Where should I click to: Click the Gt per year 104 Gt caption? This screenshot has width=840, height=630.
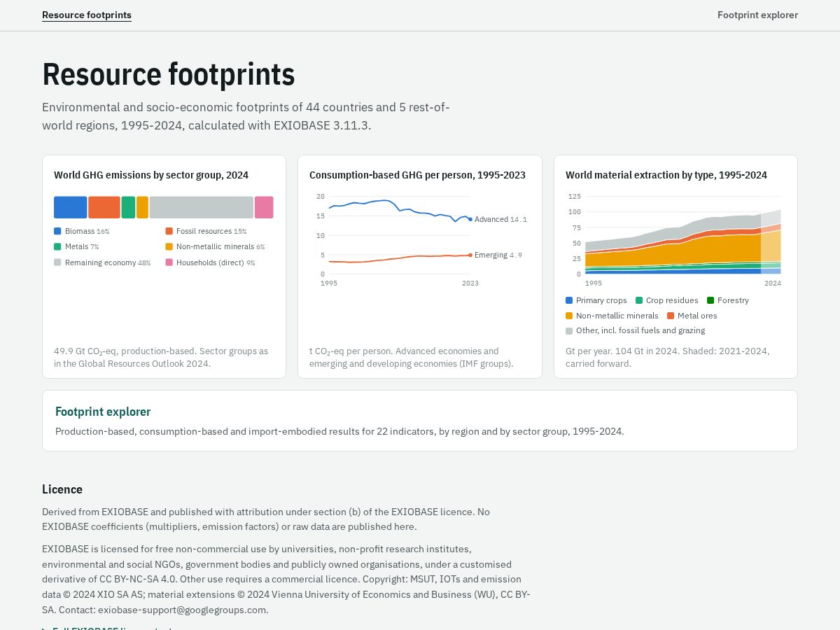[x=667, y=358]
